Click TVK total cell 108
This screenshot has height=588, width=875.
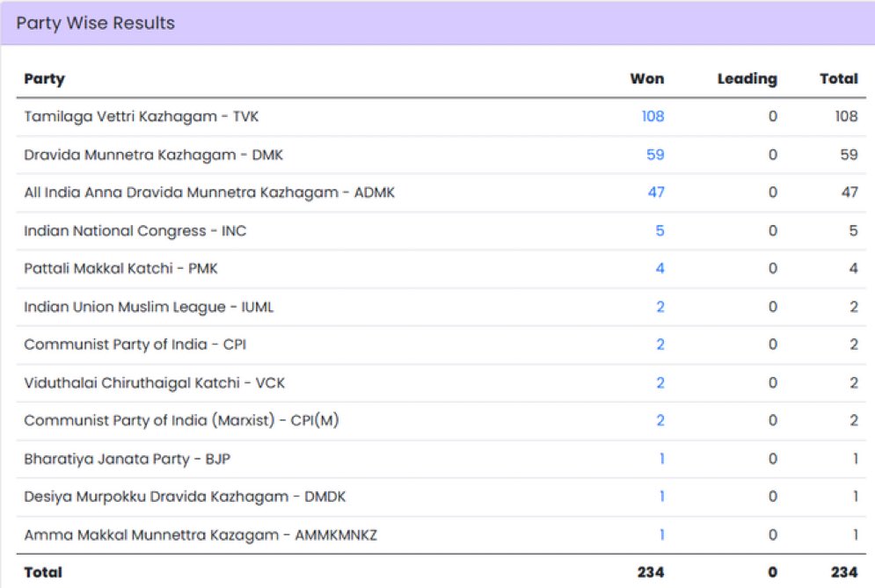tap(846, 116)
